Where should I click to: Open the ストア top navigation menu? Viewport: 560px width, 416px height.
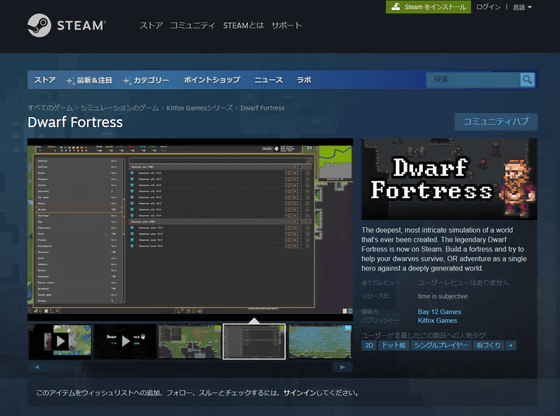(x=151, y=25)
